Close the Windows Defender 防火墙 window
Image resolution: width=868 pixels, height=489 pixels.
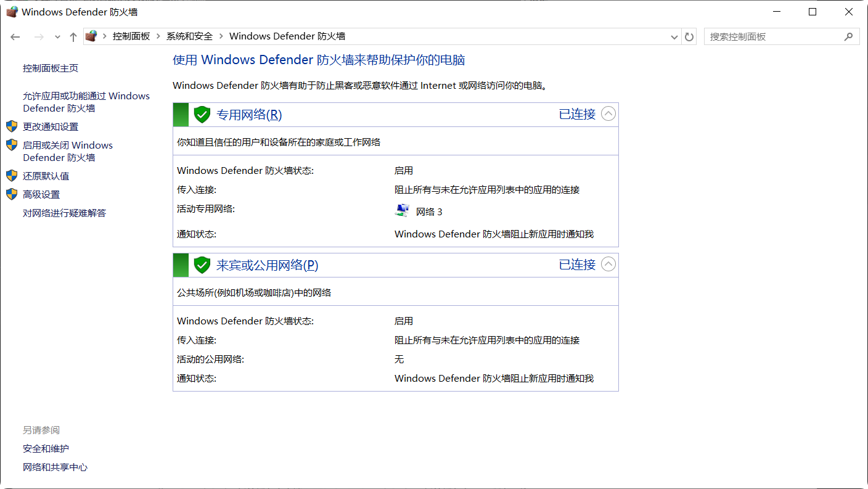849,12
